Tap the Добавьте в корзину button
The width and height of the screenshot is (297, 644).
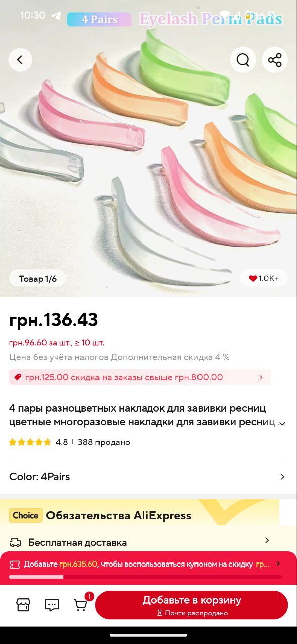pos(191,605)
